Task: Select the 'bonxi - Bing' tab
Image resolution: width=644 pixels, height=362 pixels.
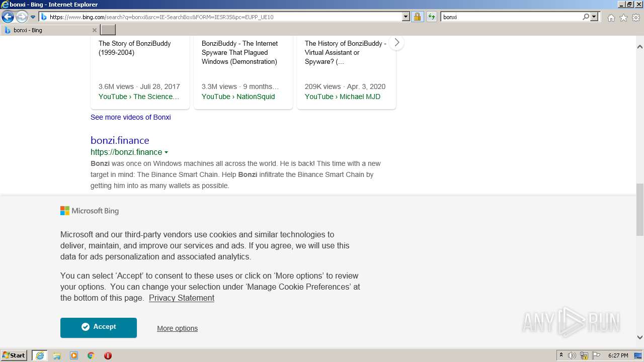Action: (x=50, y=30)
